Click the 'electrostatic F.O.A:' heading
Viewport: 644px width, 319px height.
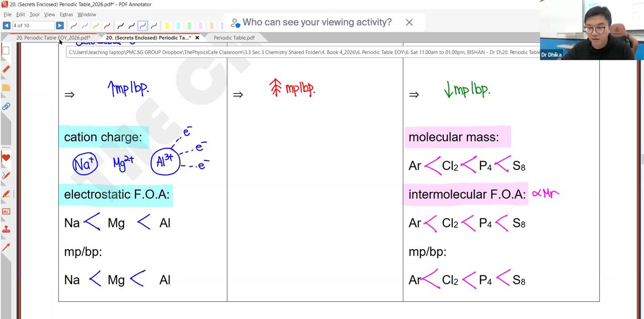[x=117, y=194]
